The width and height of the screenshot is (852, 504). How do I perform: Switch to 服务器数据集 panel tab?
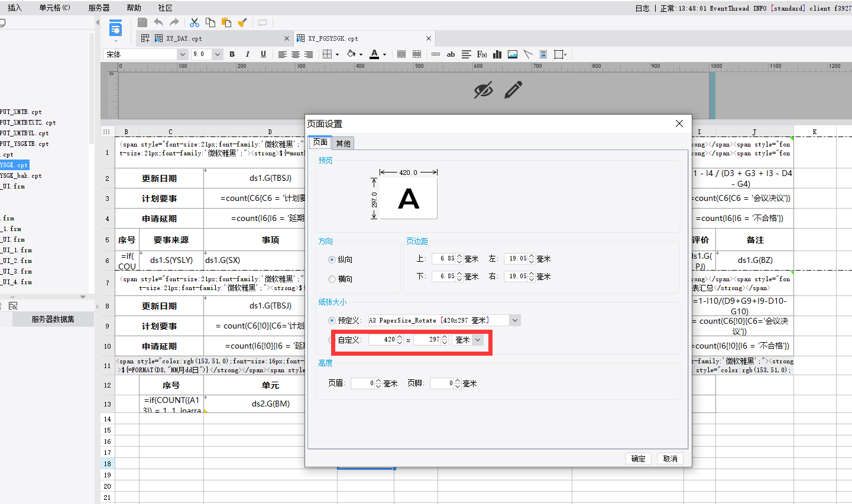[x=53, y=319]
